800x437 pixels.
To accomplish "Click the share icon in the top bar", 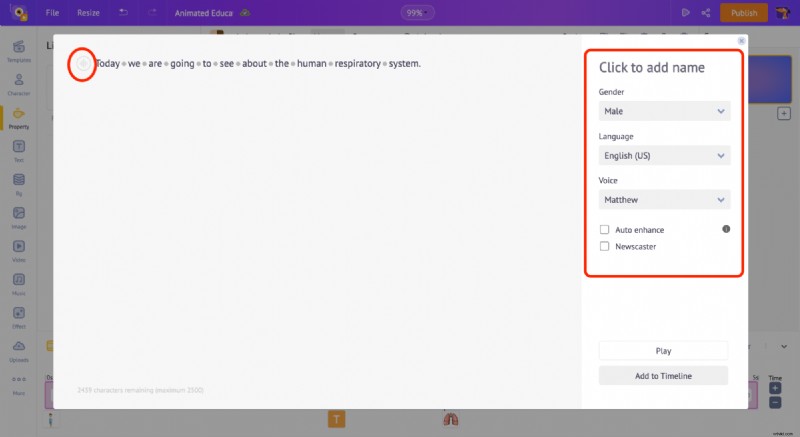I will (x=706, y=13).
